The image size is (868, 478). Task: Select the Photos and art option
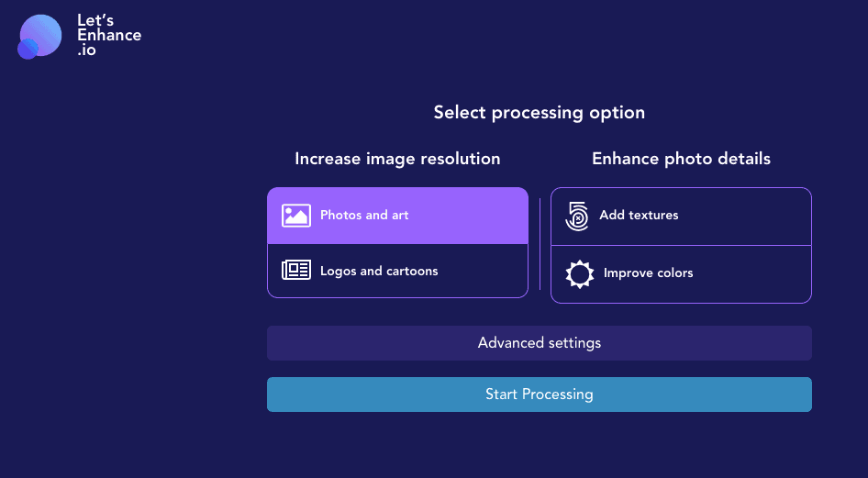point(397,217)
